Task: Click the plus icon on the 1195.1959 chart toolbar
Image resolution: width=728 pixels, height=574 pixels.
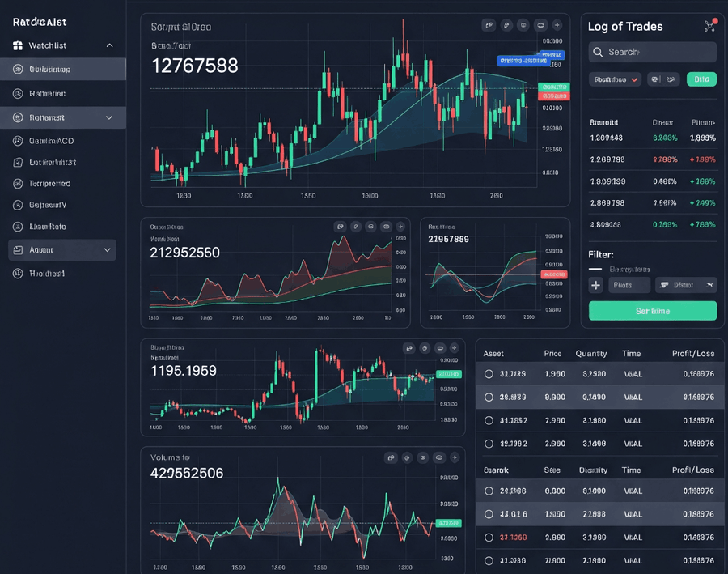Action: (x=455, y=348)
